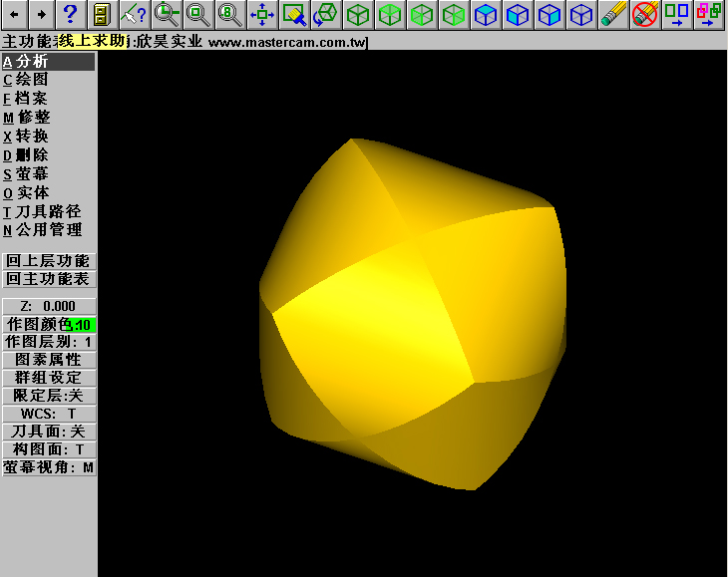Set top graphics view green cube
The width and height of the screenshot is (728, 577).
(x=390, y=14)
